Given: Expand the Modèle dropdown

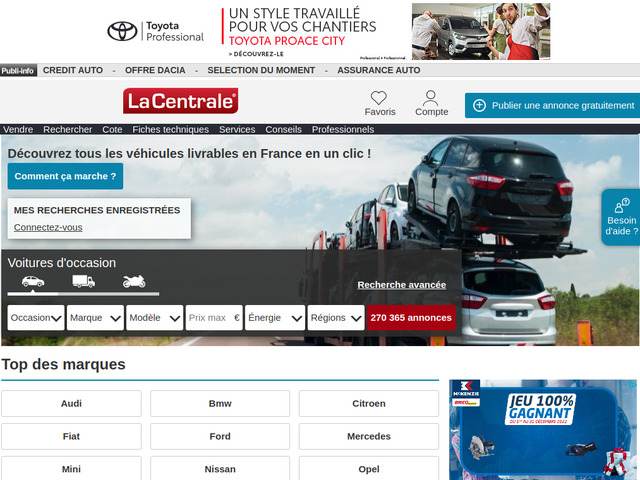Looking at the screenshot, I should 155,318.
